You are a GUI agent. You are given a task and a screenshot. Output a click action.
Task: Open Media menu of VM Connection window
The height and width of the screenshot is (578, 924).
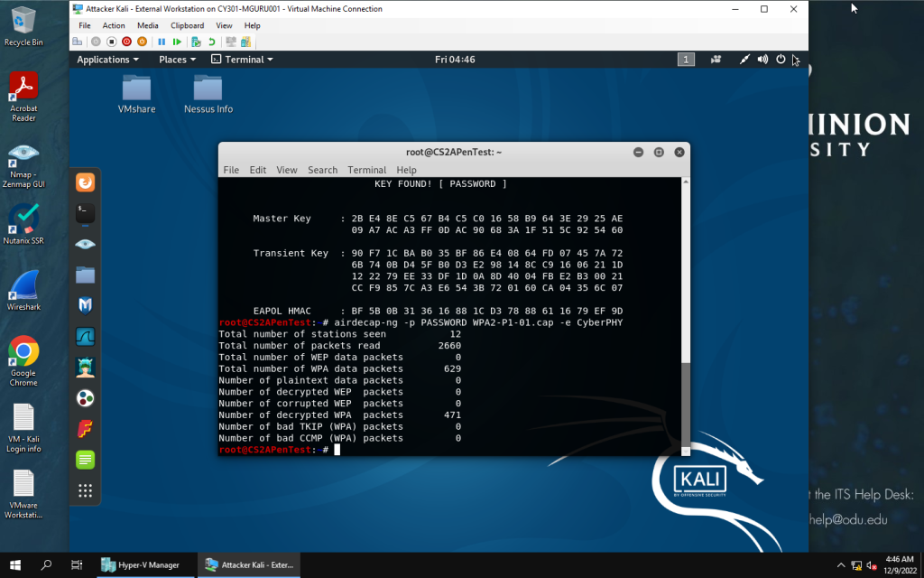click(148, 25)
